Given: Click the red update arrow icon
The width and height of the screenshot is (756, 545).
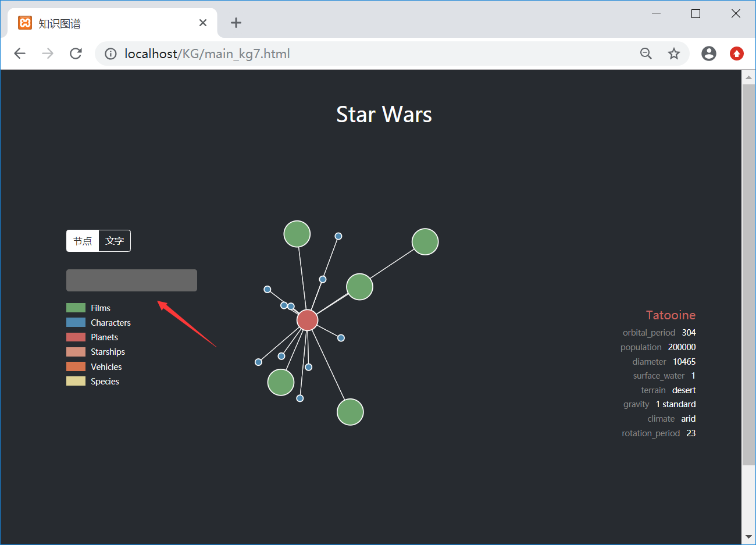Looking at the screenshot, I should (x=737, y=54).
